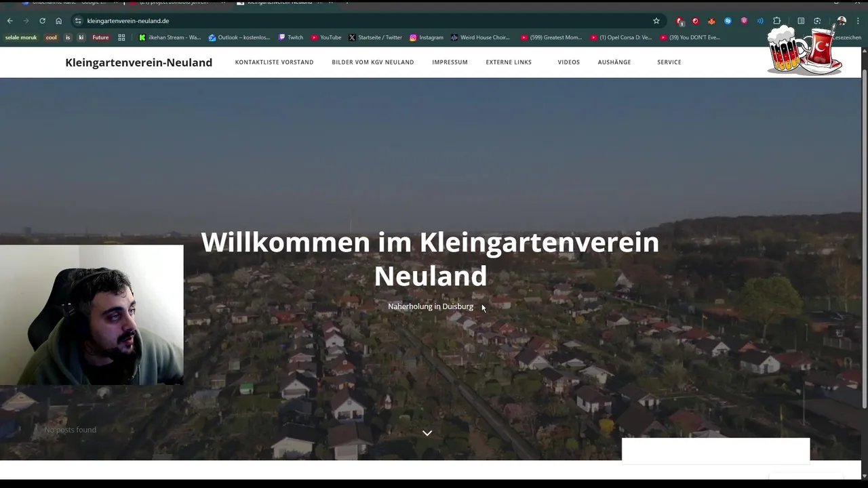Click the scroll-down chevron on hero image
The width and height of the screenshot is (868, 488).
(x=427, y=433)
